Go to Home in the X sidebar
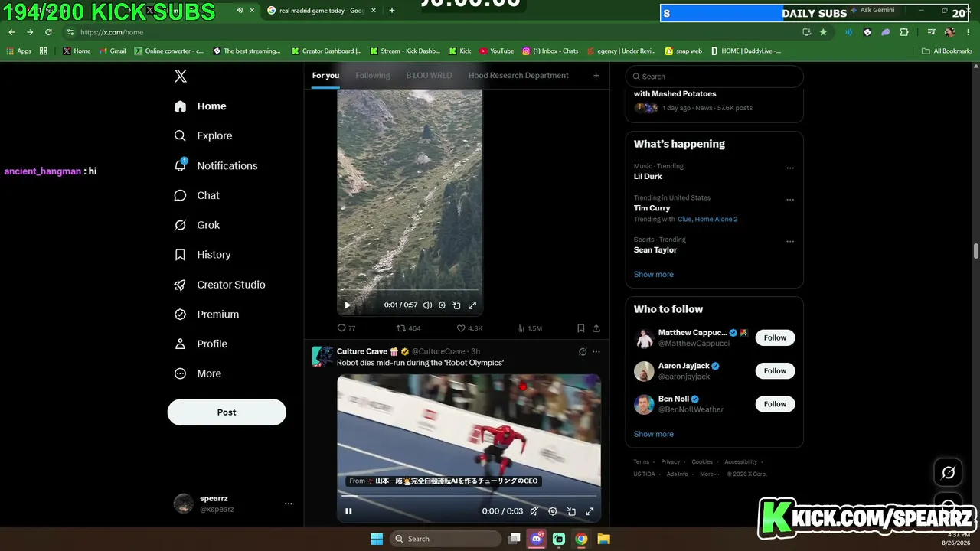 pyautogui.click(x=200, y=106)
